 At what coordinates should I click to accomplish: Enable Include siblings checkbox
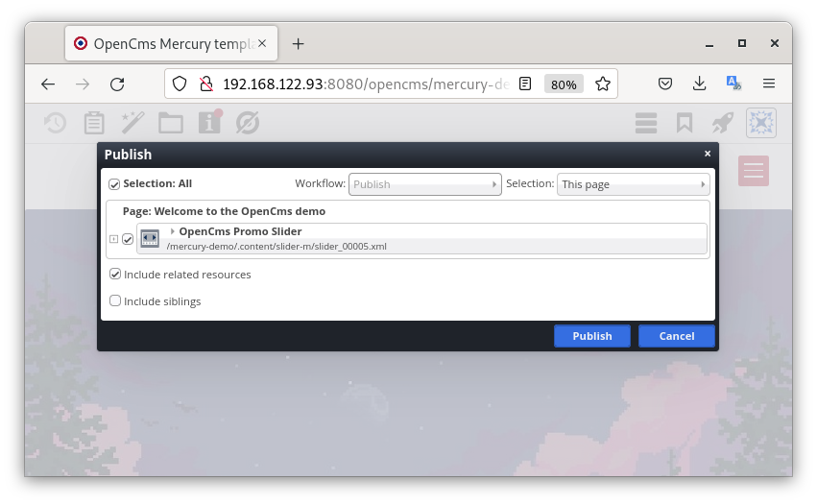115,301
